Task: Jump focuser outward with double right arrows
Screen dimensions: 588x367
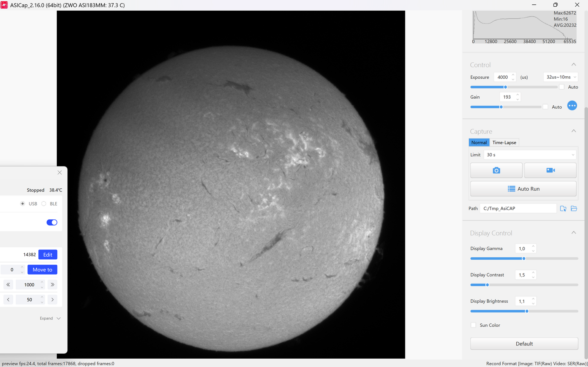Action: [x=53, y=285]
